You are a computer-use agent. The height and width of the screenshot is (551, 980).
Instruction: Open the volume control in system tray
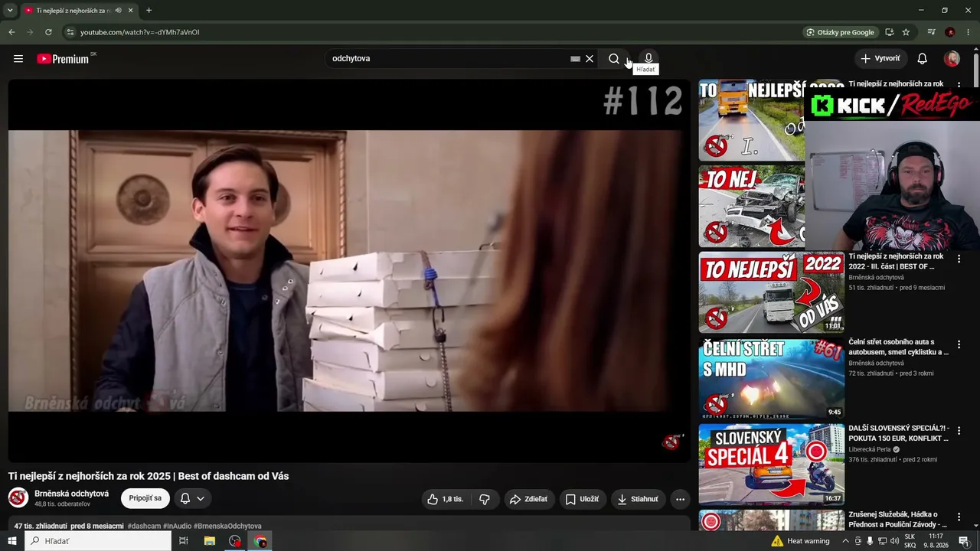pyautogui.click(x=894, y=541)
